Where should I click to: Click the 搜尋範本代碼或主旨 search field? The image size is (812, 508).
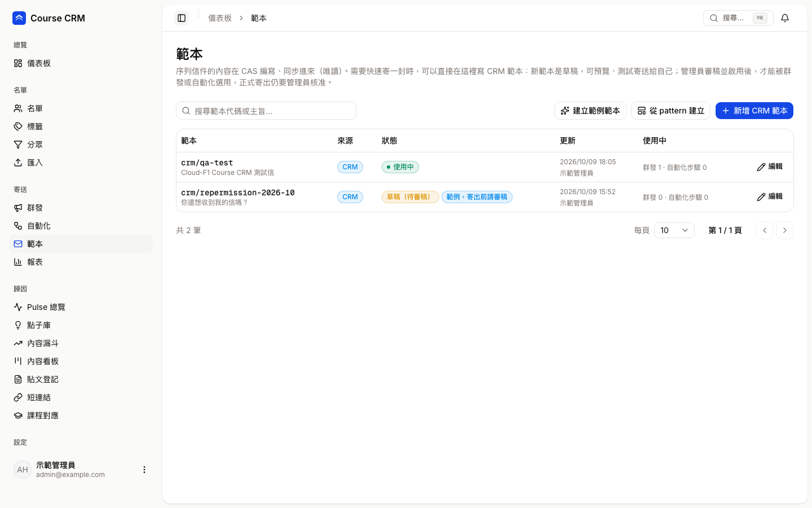point(266,111)
